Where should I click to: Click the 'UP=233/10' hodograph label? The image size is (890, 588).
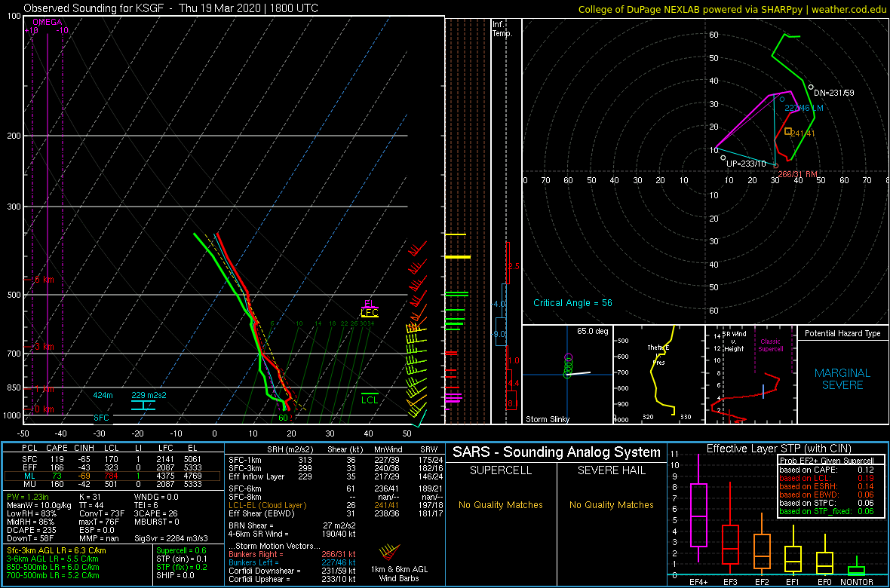click(747, 164)
